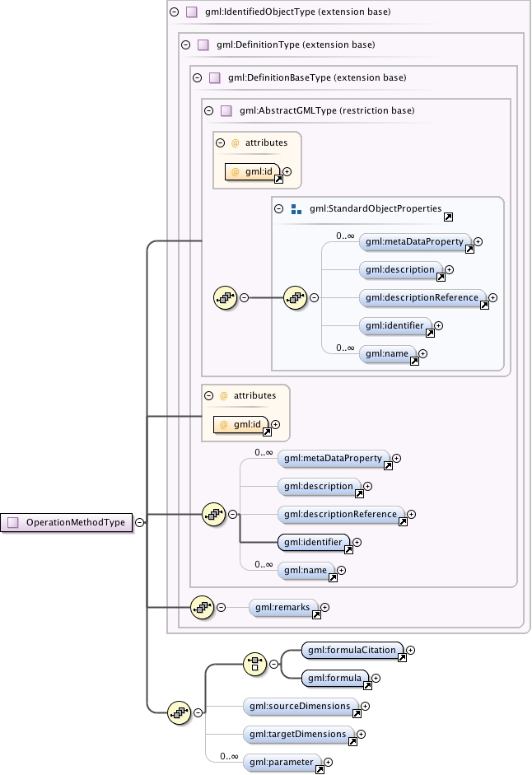
Task: Collapse the choice between formulaCitation and formula
Action: click(x=274, y=664)
